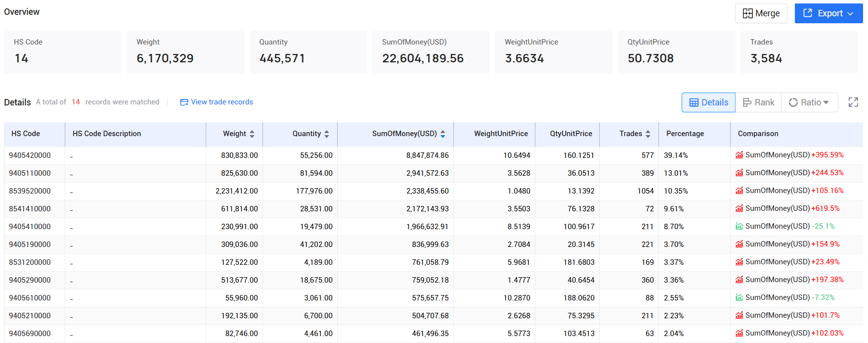Viewport: 868px width, 343px height.
Task: Click quantity value 177,976.00
Action: coord(314,191)
